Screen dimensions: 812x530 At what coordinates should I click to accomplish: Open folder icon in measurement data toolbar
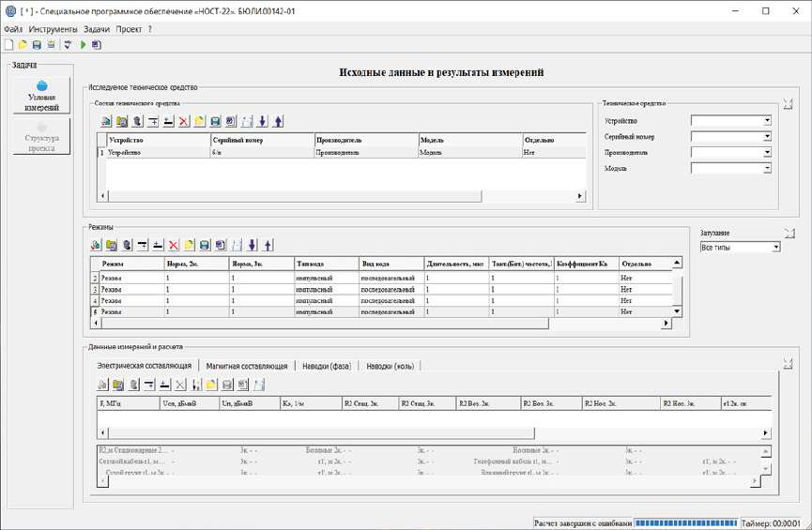click(211, 385)
